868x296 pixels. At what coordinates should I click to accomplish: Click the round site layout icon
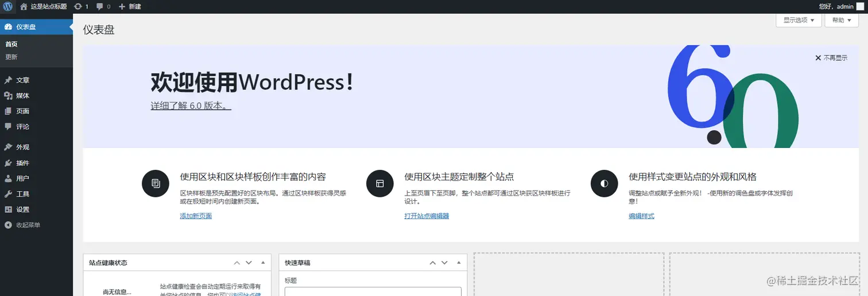tap(379, 184)
